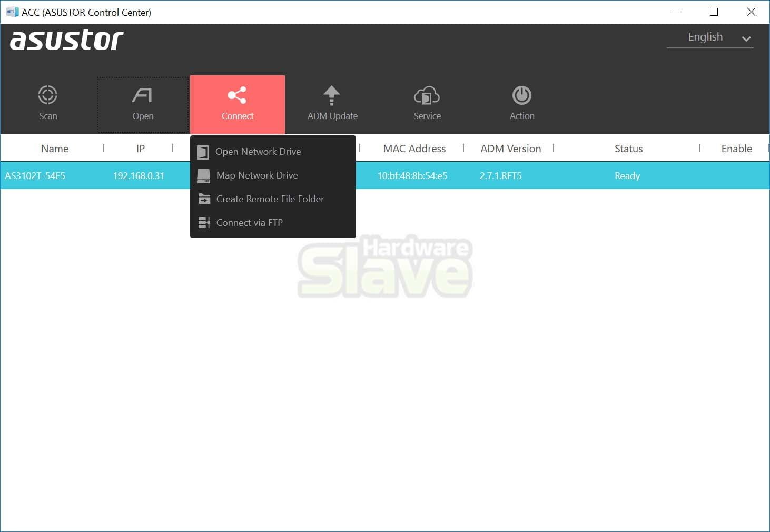Sort by the Name column header

(x=55, y=149)
